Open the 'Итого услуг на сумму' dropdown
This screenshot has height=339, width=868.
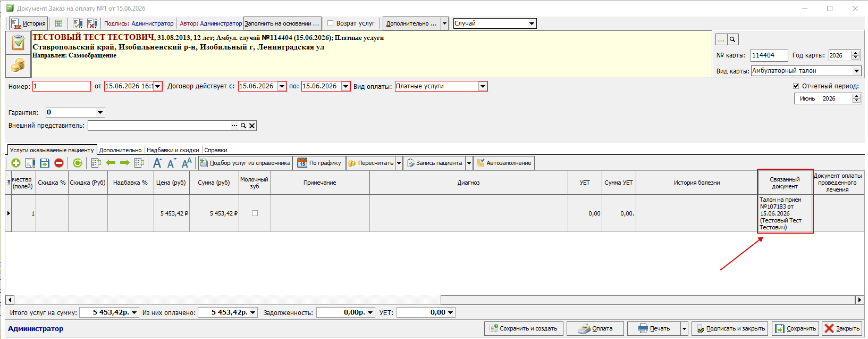(134, 312)
